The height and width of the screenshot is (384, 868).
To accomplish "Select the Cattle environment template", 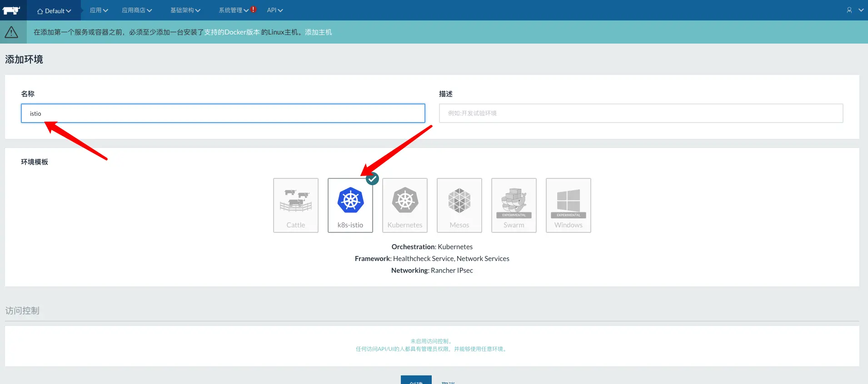I will coord(296,205).
